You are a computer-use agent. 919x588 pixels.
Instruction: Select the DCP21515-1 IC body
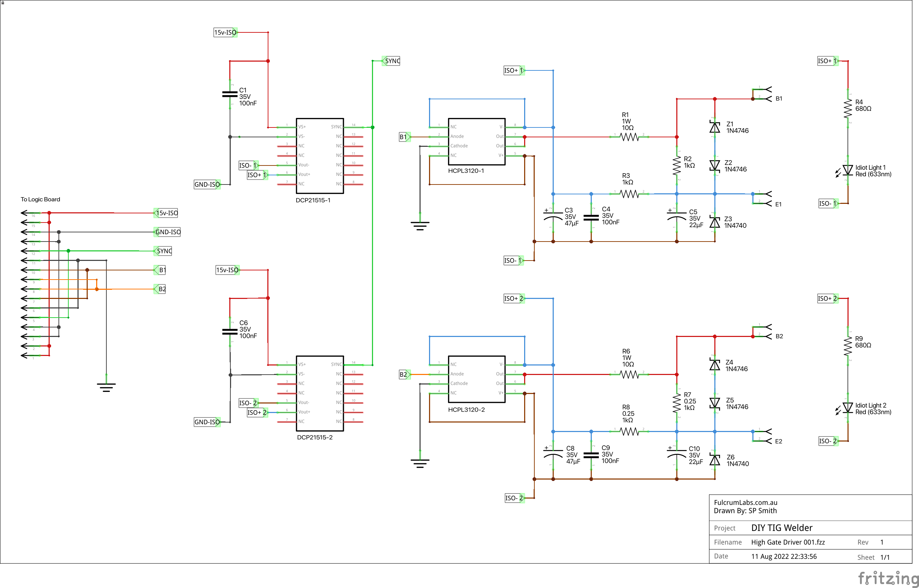tap(320, 156)
